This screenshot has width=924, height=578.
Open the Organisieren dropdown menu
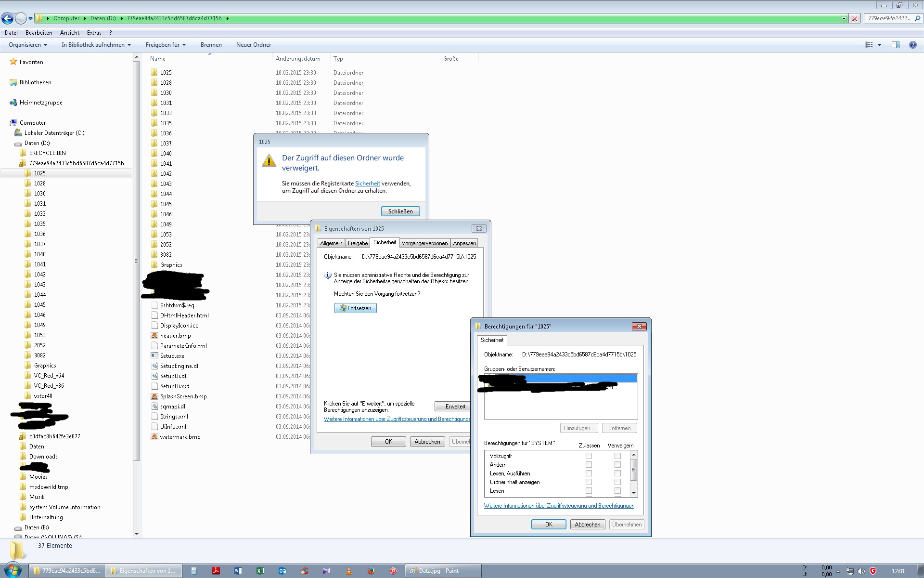coord(28,45)
